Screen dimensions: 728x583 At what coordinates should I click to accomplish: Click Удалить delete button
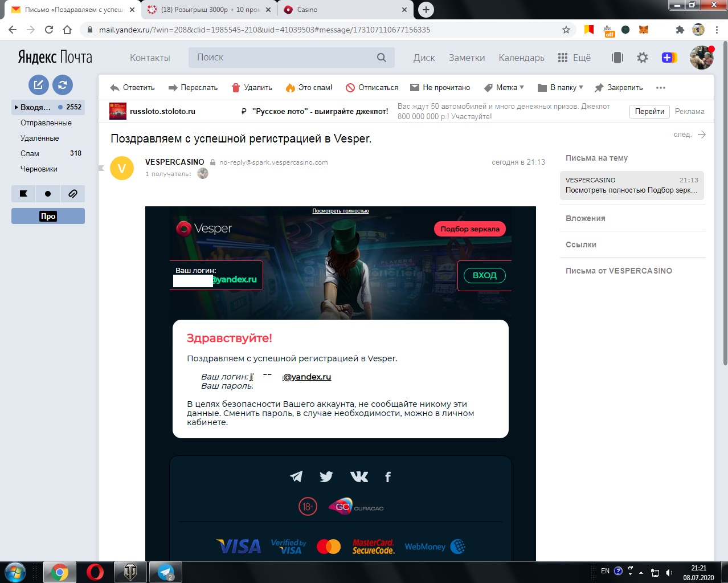[252, 88]
